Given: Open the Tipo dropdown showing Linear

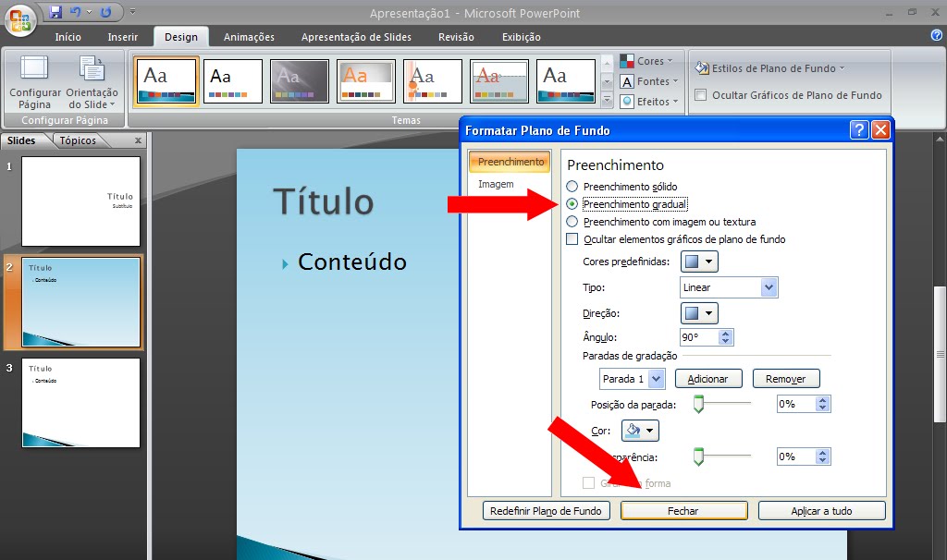Looking at the screenshot, I should coord(728,286).
